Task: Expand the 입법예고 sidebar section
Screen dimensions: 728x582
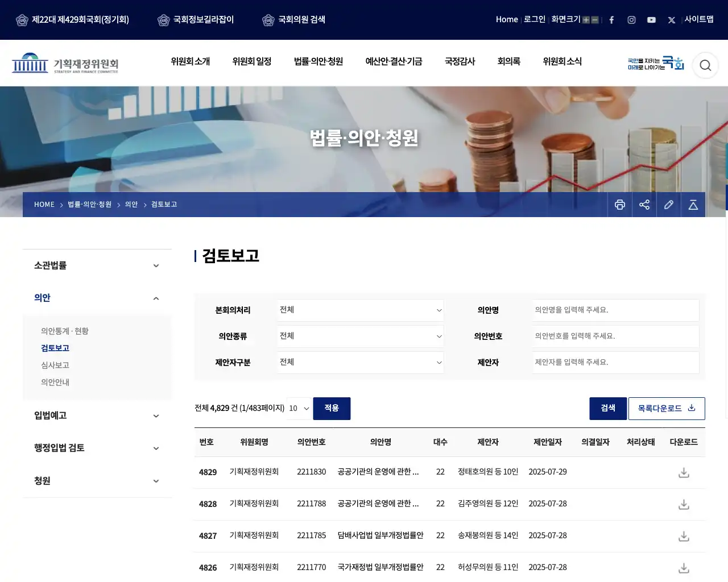Action: coord(97,415)
